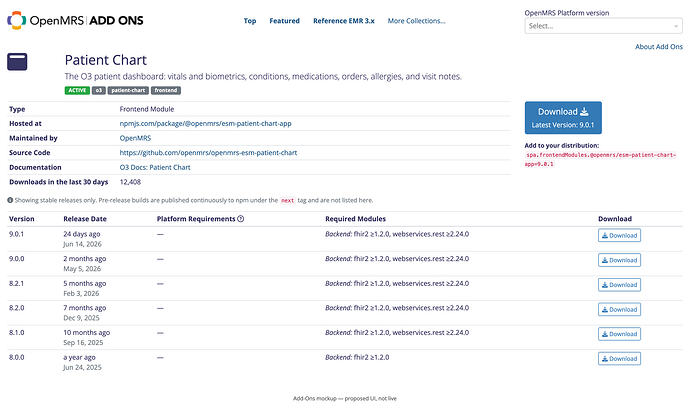The width and height of the screenshot is (690, 408).
Task: Click the 'next' tag code label
Action: [x=287, y=200]
